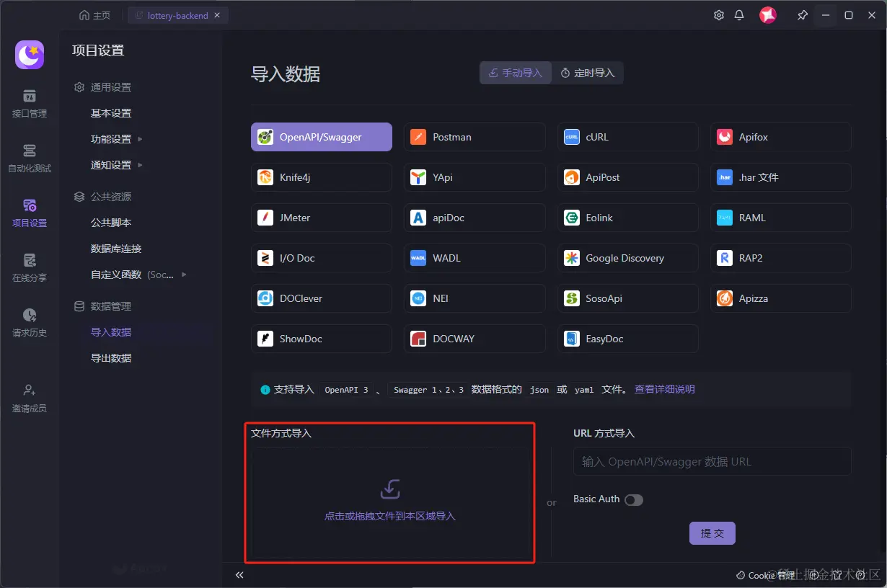The height and width of the screenshot is (588, 887).
Task: Select the OpenAPI/Swagger import format
Action: [322, 137]
